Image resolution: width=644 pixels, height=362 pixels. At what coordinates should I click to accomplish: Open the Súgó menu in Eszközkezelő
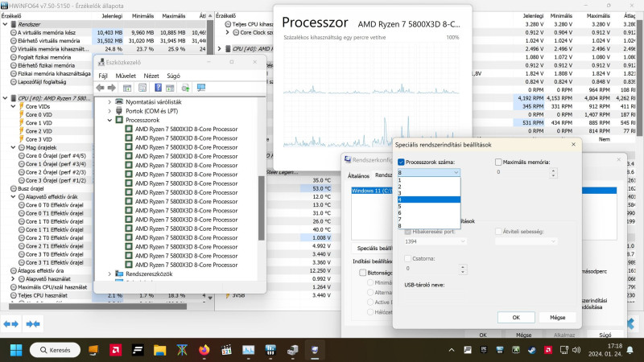[x=173, y=76]
